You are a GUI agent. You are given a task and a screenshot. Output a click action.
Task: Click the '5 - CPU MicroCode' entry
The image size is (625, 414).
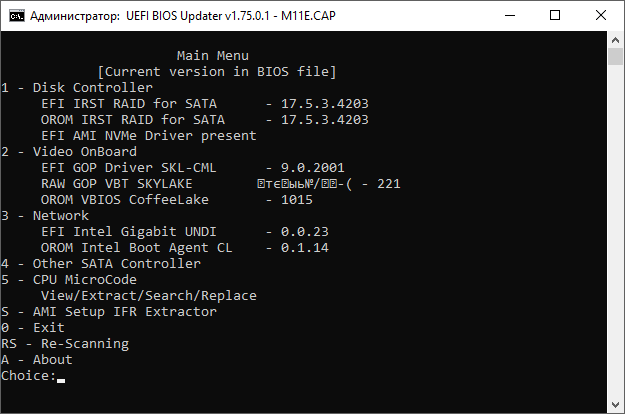click(69, 279)
